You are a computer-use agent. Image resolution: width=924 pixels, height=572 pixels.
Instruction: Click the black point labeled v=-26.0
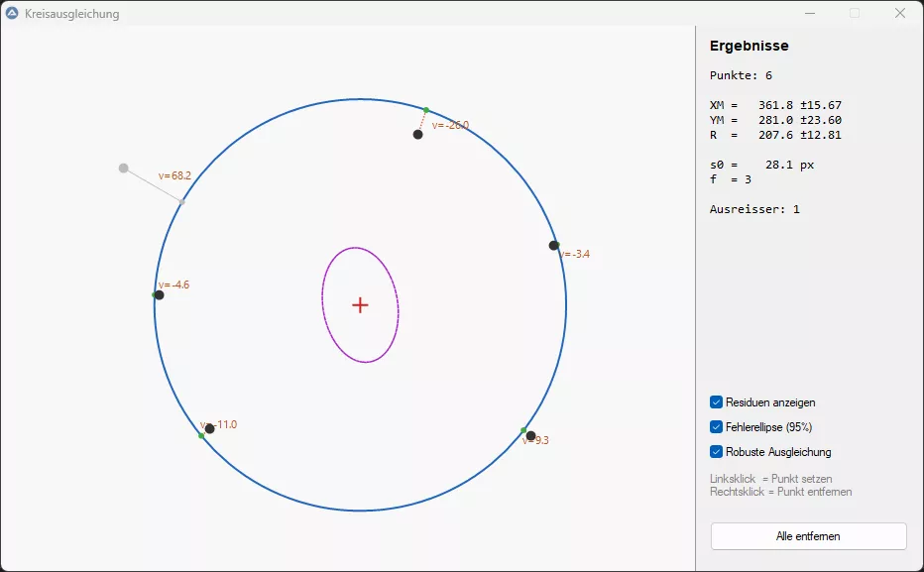pyautogui.click(x=418, y=134)
